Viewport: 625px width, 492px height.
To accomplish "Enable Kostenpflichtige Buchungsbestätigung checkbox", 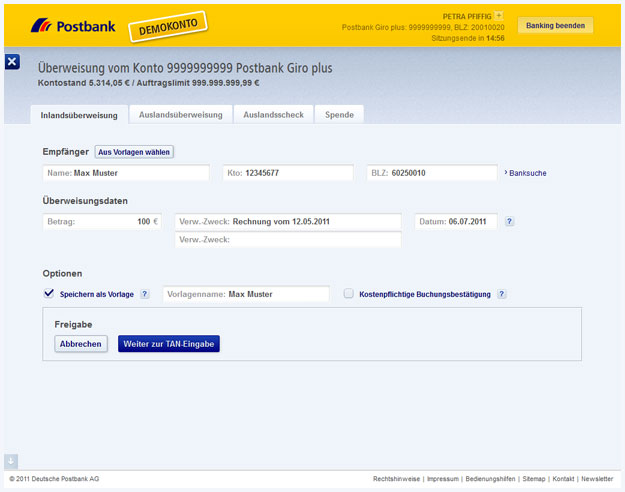I will [349, 294].
